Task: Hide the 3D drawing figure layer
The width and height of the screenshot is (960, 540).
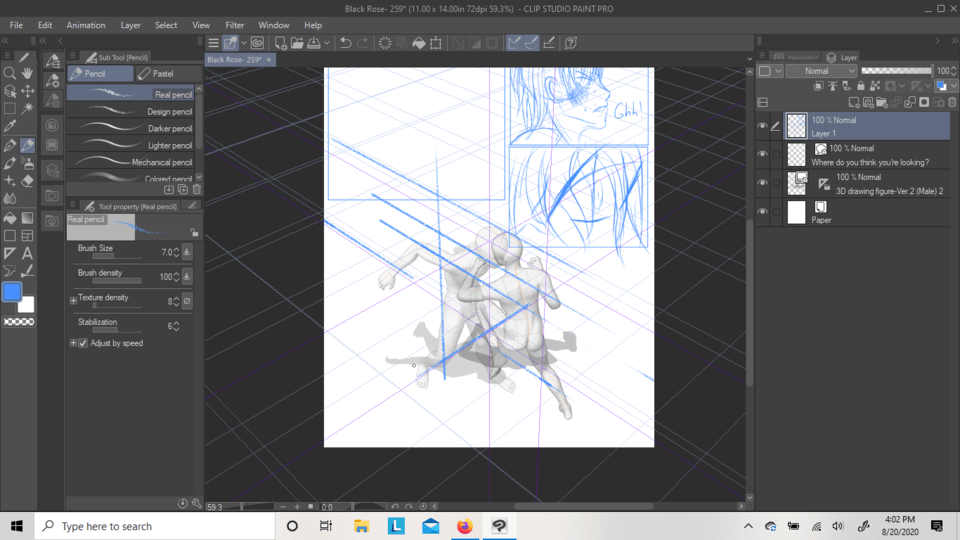Action: click(762, 183)
